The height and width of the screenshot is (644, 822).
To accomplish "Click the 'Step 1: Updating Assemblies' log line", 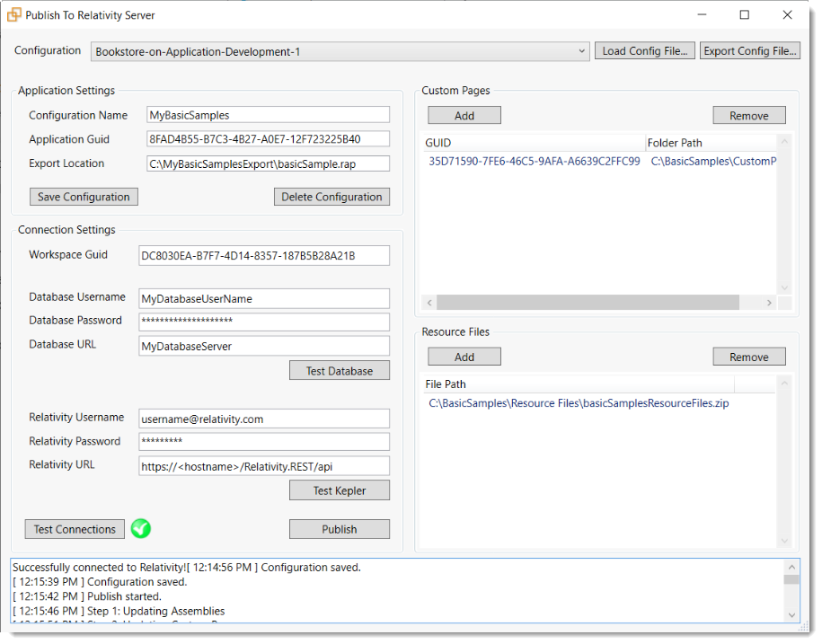I will (119, 611).
